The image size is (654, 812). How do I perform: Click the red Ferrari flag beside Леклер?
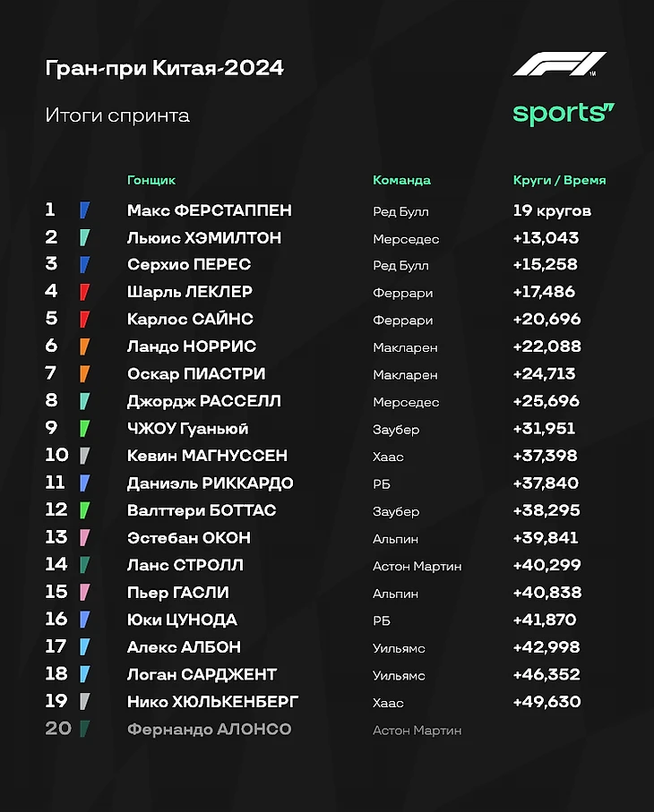tap(84, 292)
